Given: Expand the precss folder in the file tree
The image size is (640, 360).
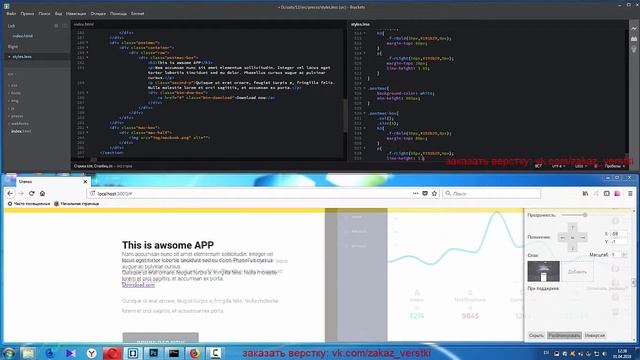Looking at the screenshot, I should pyautogui.click(x=17, y=116).
